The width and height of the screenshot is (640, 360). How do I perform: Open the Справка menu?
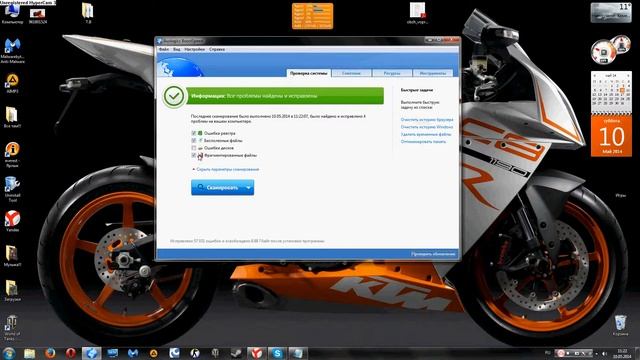click(x=217, y=49)
